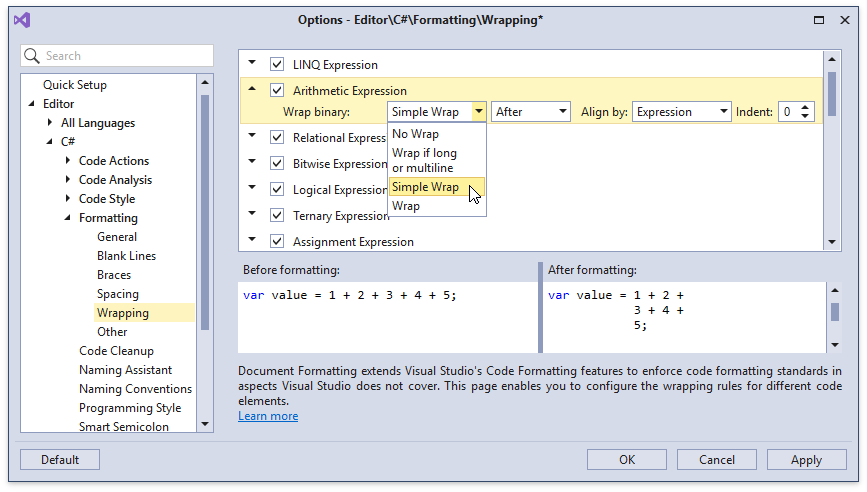Click the Visual Studio logo icon
Viewport: 867px width, 492px height.
coord(22,20)
